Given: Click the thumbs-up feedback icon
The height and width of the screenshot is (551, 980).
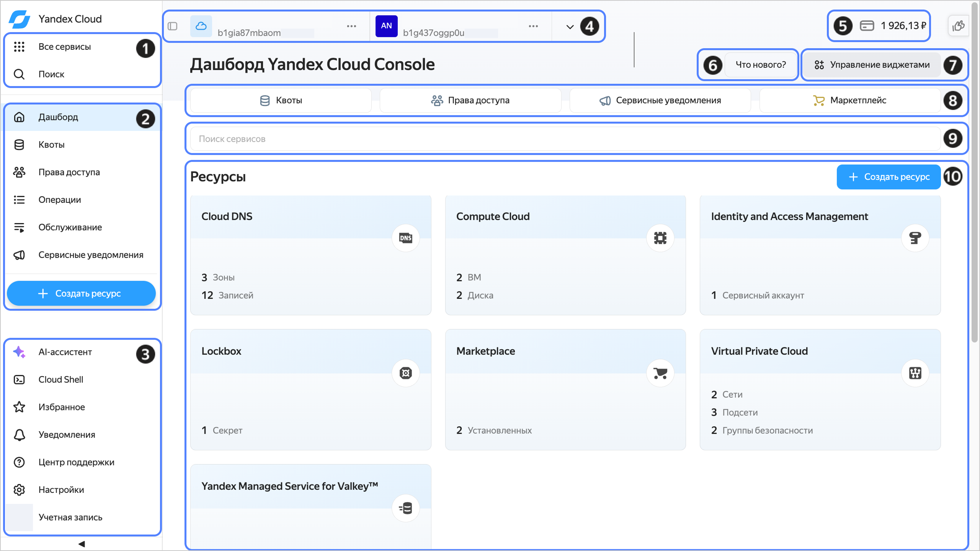Looking at the screenshot, I should tap(958, 26).
